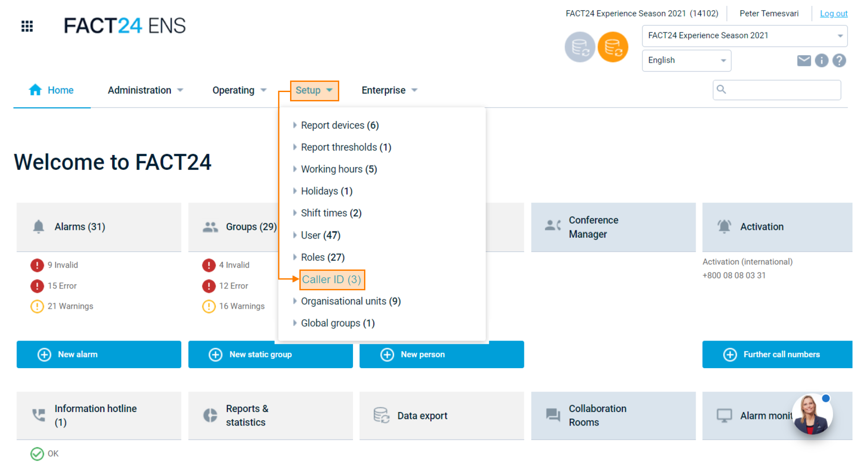Select Working hours (5)
Viewport: 868px width, 462px height.
[x=339, y=169]
